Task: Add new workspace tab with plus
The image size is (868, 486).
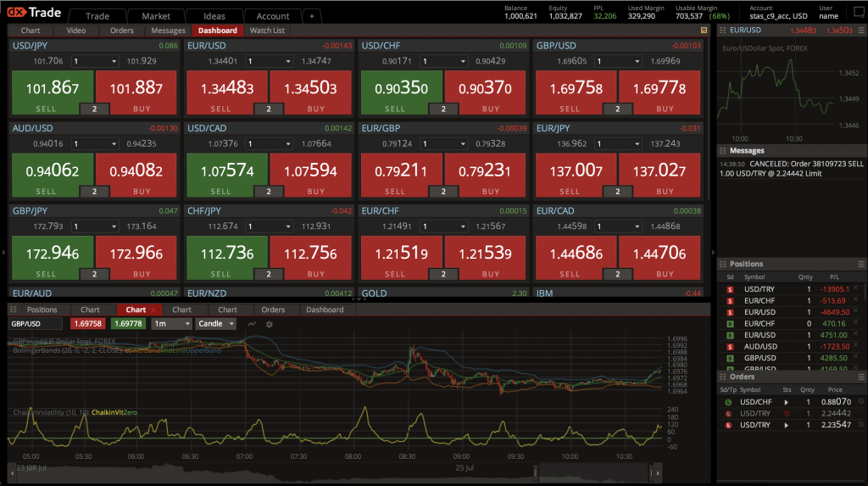Action: [x=311, y=16]
